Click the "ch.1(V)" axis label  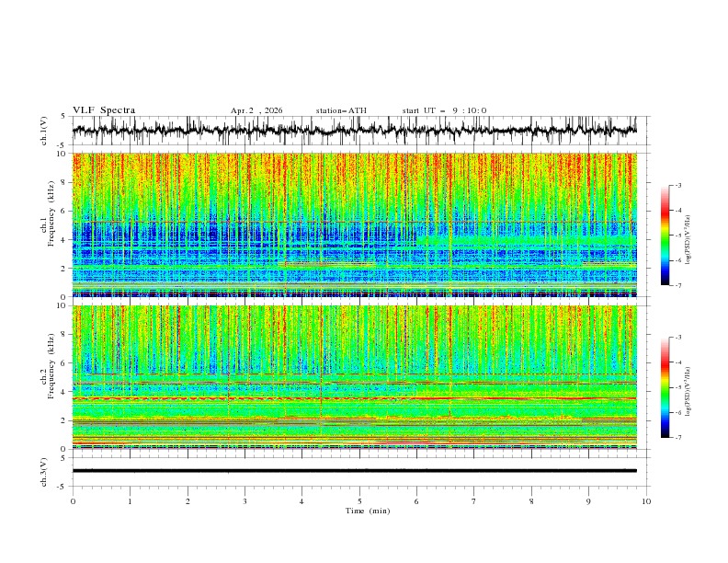point(44,131)
